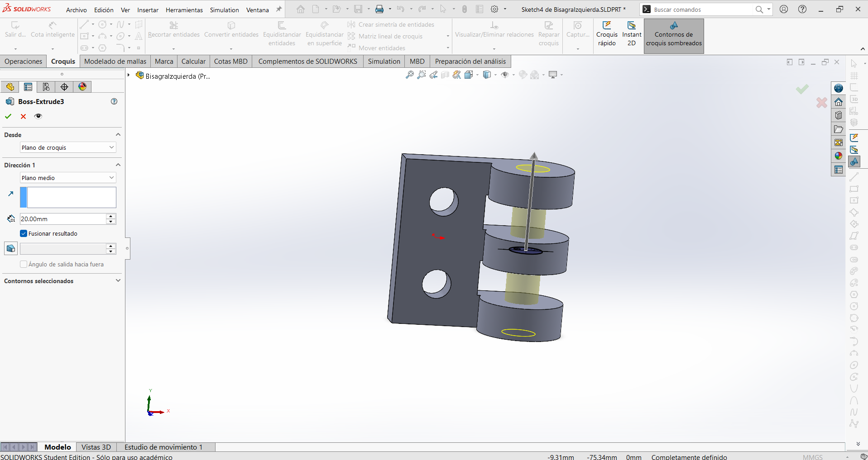Activate Instant 2D tool
The height and width of the screenshot is (460, 868).
(632, 34)
